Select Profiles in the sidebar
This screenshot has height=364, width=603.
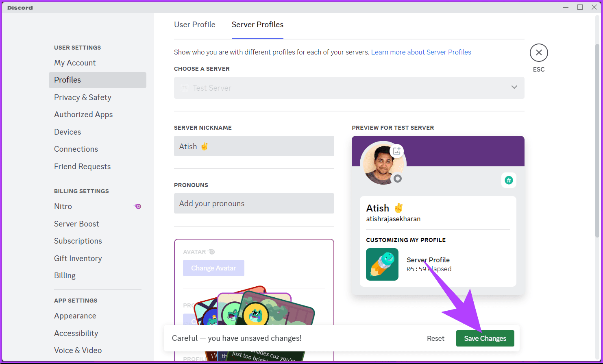click(x=98, y=80)
